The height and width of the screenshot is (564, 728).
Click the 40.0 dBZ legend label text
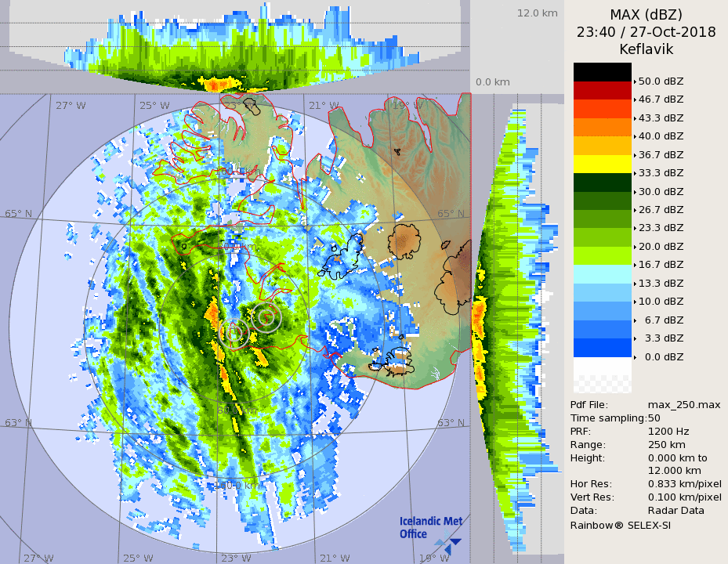(x=661, y=136)
